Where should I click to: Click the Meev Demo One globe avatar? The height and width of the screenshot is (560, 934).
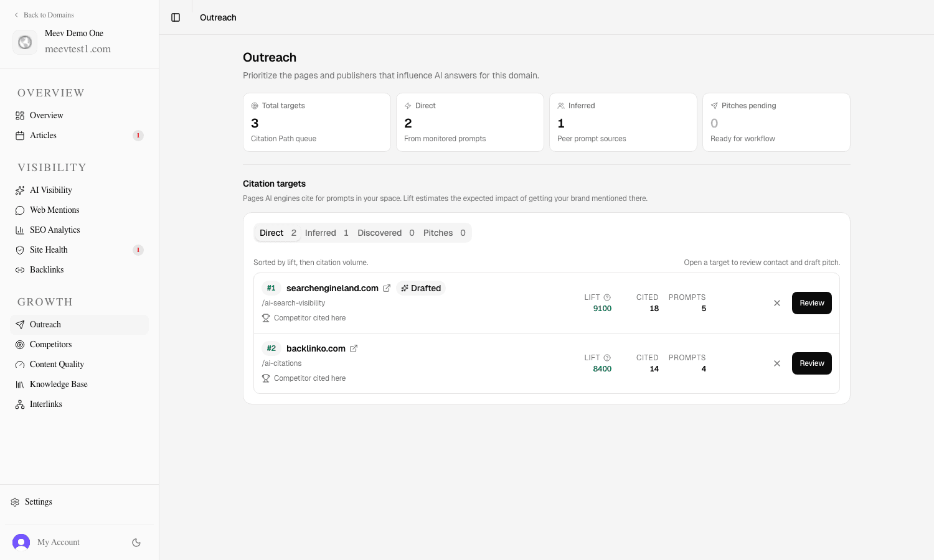point(25,42)
